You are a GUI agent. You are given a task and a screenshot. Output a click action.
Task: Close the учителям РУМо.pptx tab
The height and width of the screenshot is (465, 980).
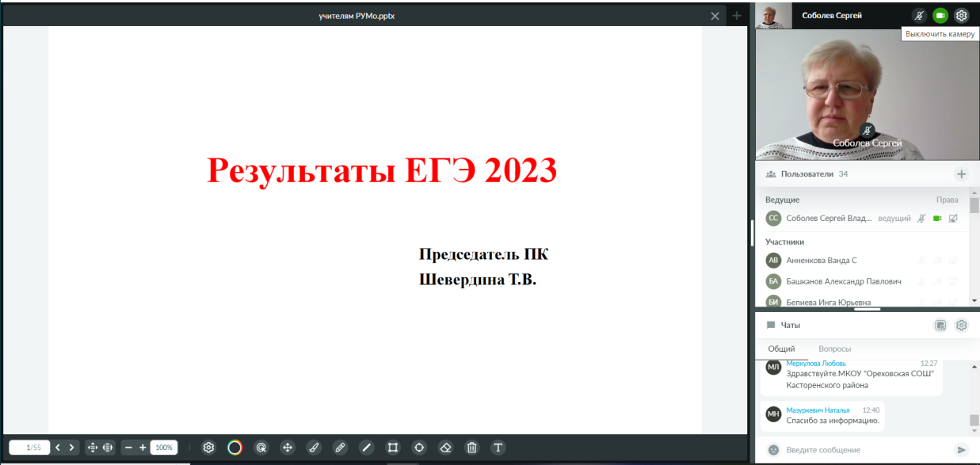(x=715, y=16)
